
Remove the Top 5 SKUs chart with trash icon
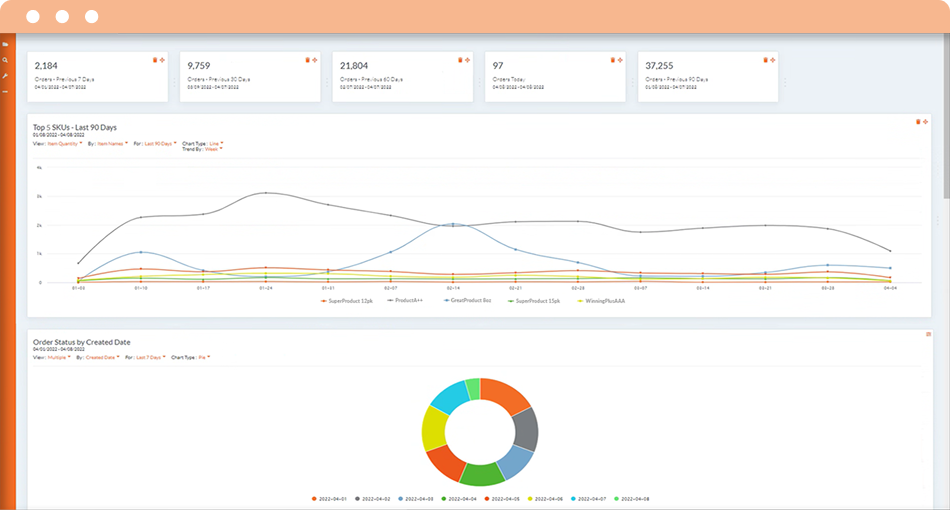pyautogui.click(x=918, y=122)
